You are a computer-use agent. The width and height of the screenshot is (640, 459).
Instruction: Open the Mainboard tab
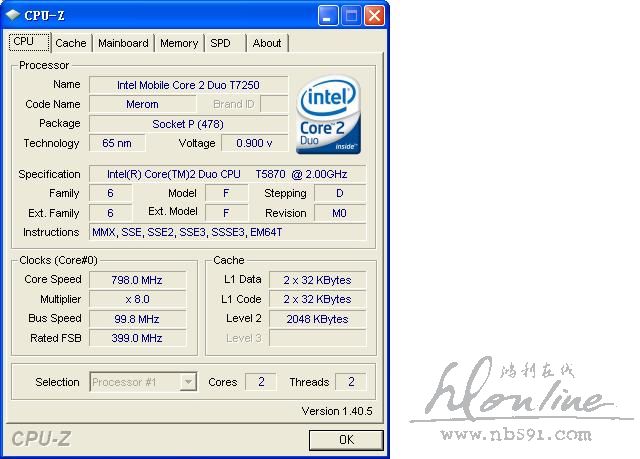123,43
